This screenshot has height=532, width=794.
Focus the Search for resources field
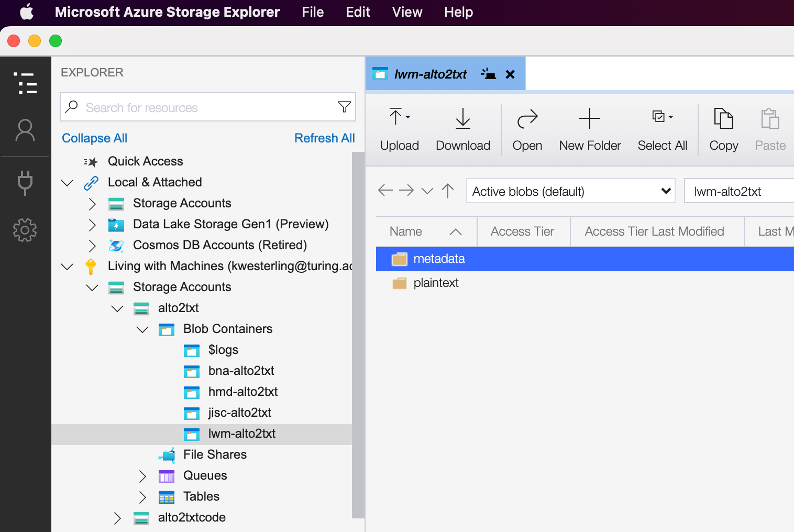pyautogui.click(x=208, y=107)
